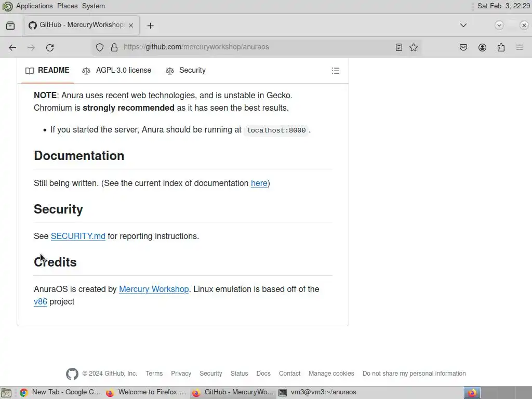Viewport: 532px width, 399px height.
Task: Open the SECURITY.md link
Action: (78, 236)
